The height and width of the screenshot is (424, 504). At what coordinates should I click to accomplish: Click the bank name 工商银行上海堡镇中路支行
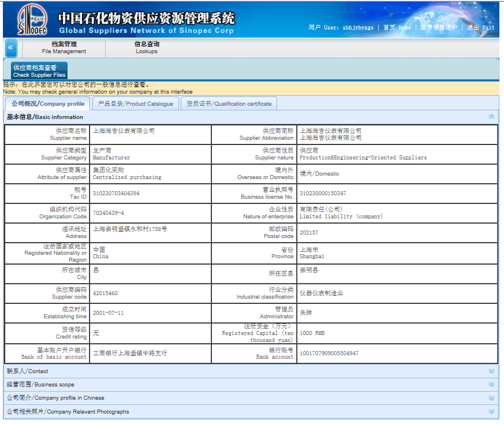(x=130, y=353)
